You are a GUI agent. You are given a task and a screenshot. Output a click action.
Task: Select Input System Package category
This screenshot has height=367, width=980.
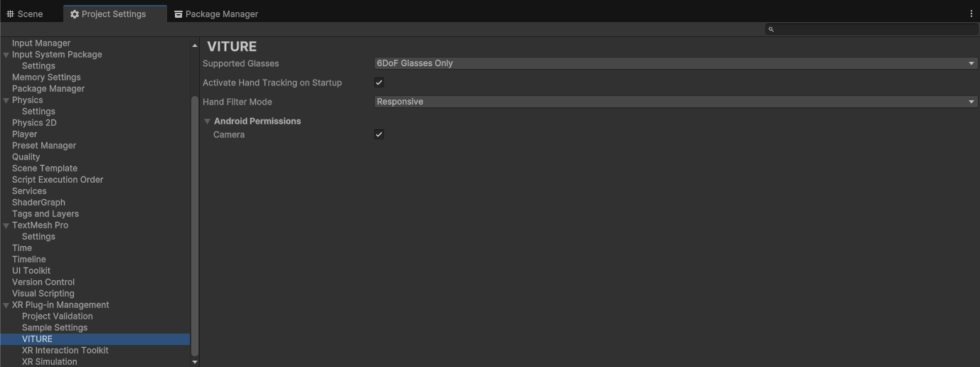click(57, 55)
